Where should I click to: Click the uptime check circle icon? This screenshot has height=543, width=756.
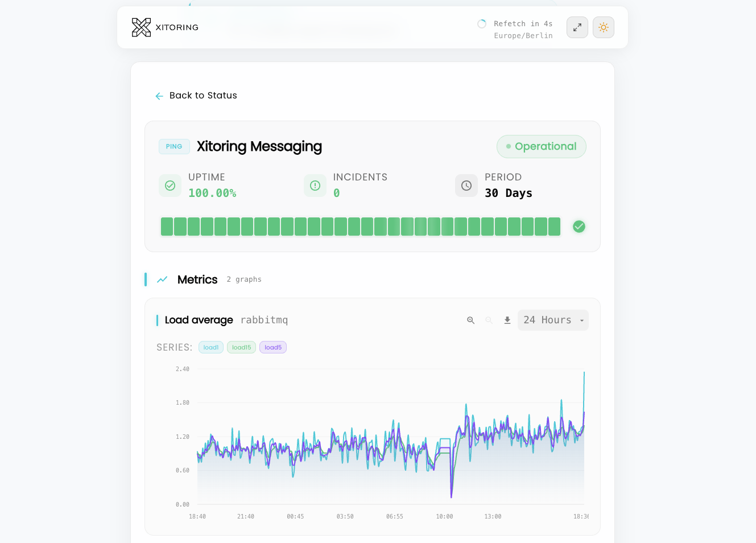point(170,186)
